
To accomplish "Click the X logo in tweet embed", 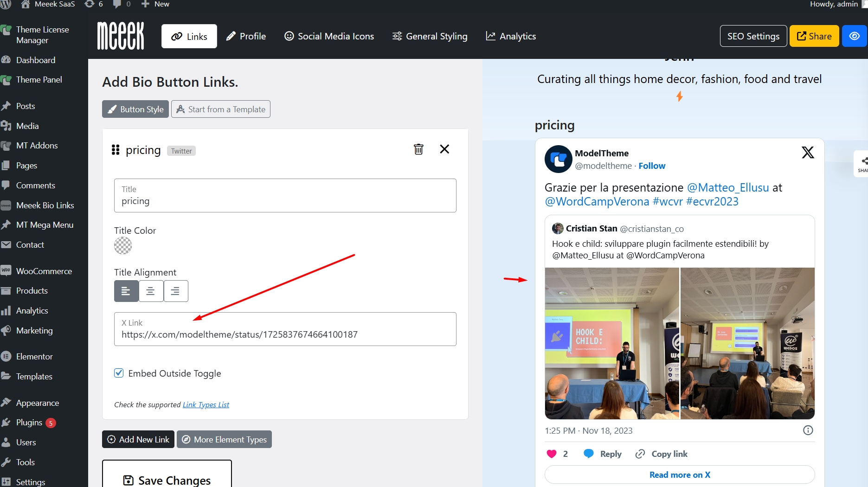I will (808, 152).
